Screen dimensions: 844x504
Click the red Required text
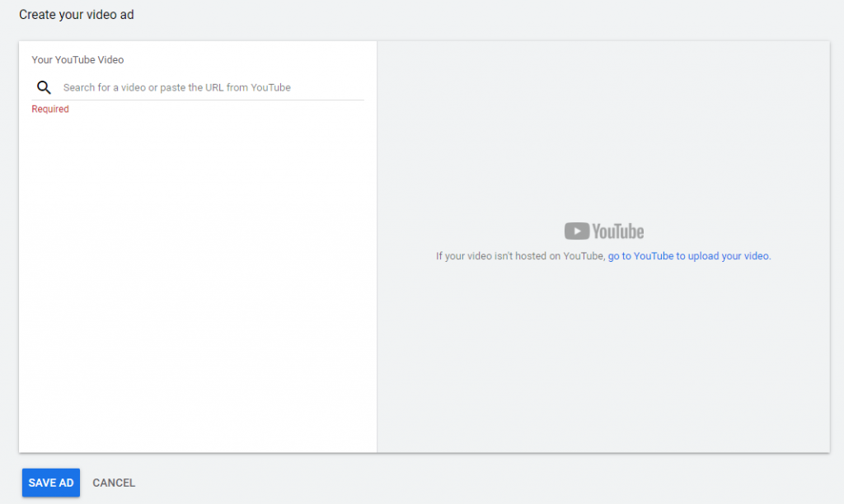(50, 109)
